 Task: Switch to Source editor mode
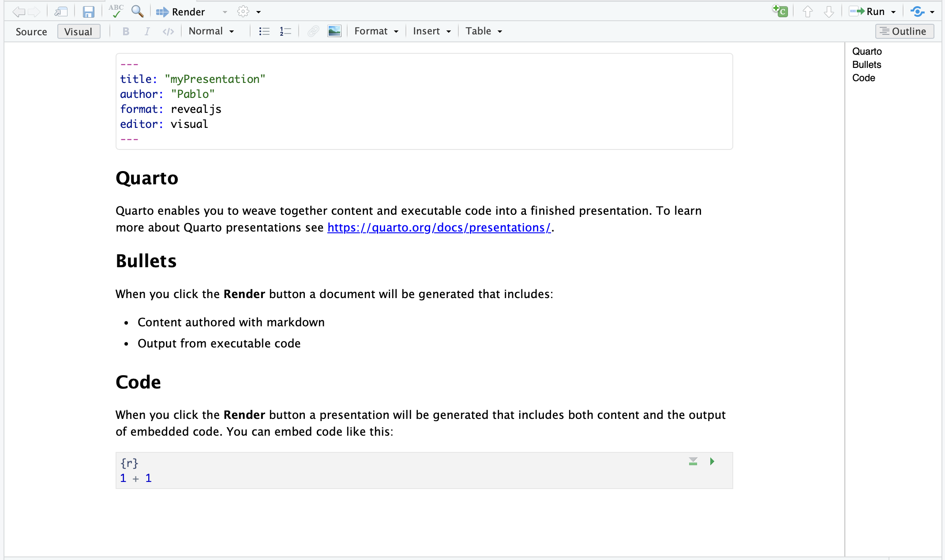point(31,32)
